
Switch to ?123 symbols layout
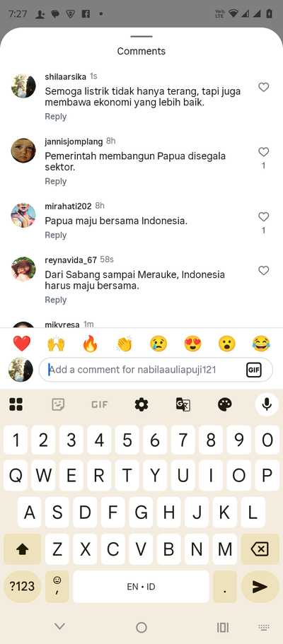[22, 586]
